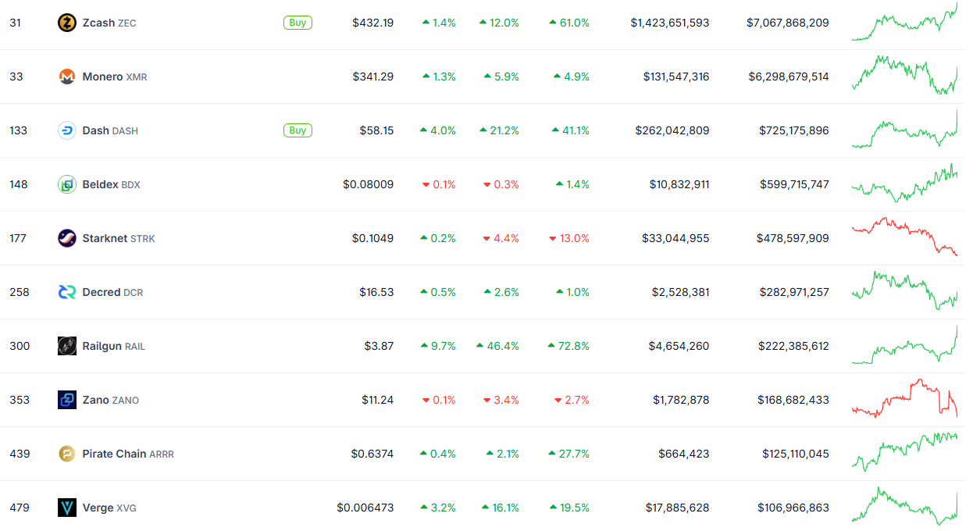Click the Monero coin logo icon
Screen dimensions: 980x531
tap(67, 77)
